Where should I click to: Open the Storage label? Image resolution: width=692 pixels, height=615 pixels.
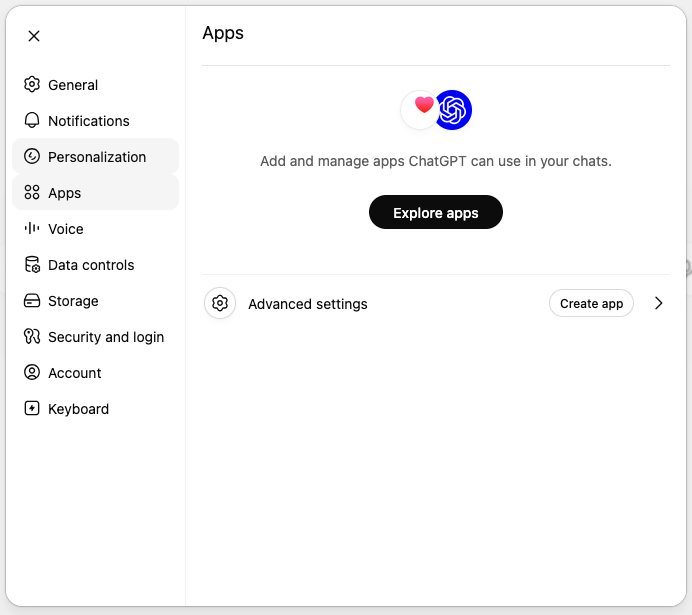pyautogui.click(x=73, y=301)
